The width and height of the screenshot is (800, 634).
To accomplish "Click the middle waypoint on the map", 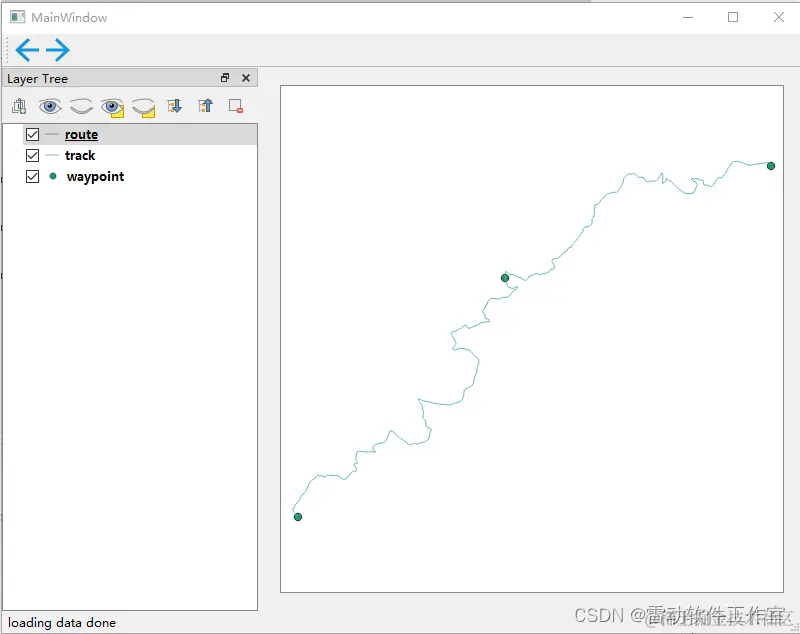I will coord(505,278).
